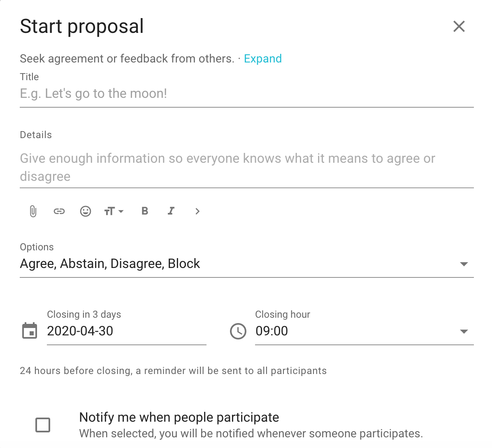Click the Title input field
This screenshot has height=448, width=492.
(x=247, y=94)
